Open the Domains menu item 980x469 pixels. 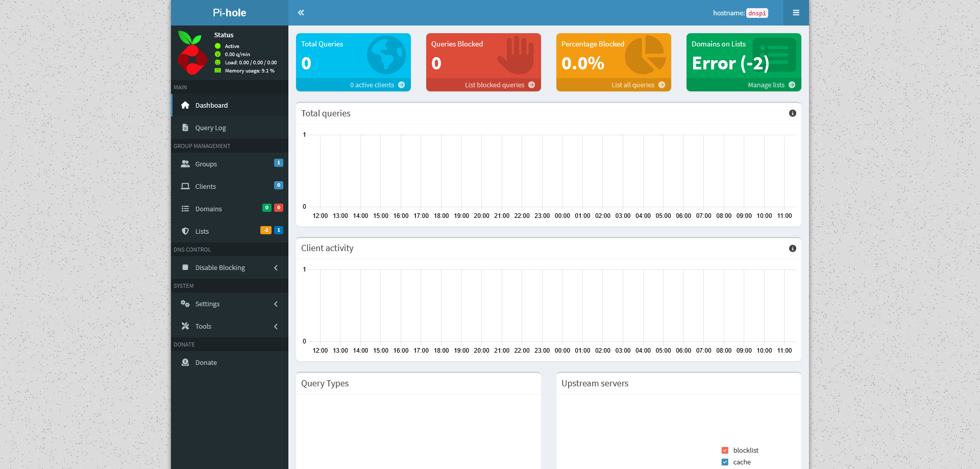(230, 209)
